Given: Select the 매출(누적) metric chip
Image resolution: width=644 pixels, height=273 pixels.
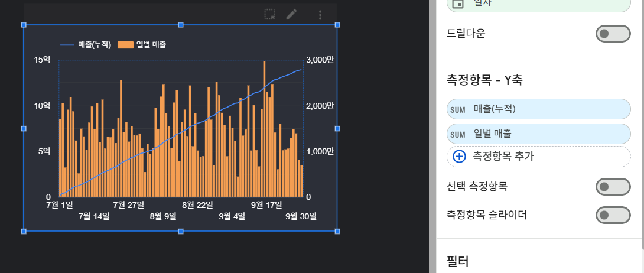Looking at the screenshot, I should click(538, 109).
